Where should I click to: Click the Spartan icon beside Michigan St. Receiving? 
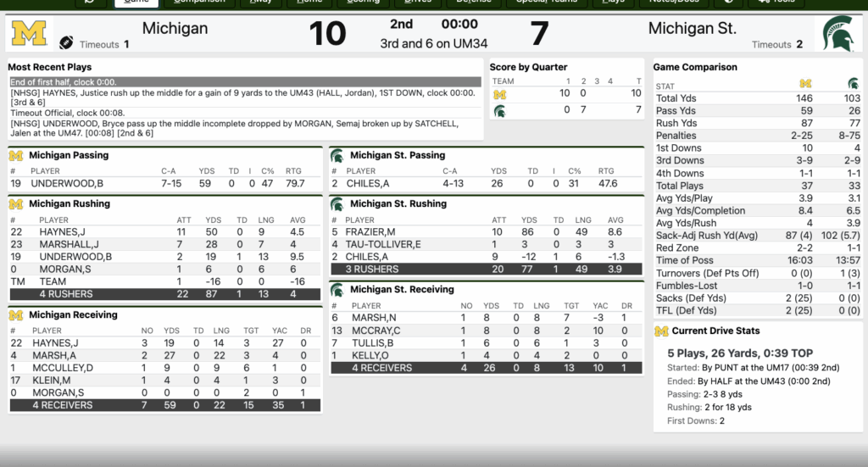click(x=337, y=290)
